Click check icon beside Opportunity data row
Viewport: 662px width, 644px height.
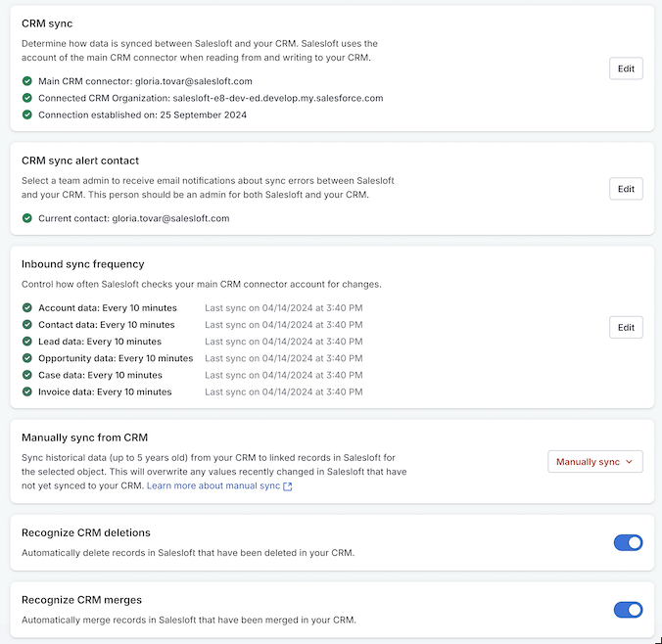click(x=27, y=359)
